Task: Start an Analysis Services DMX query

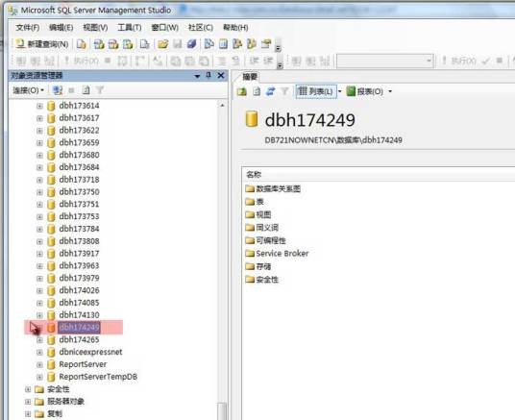Action: click(113, 43)
